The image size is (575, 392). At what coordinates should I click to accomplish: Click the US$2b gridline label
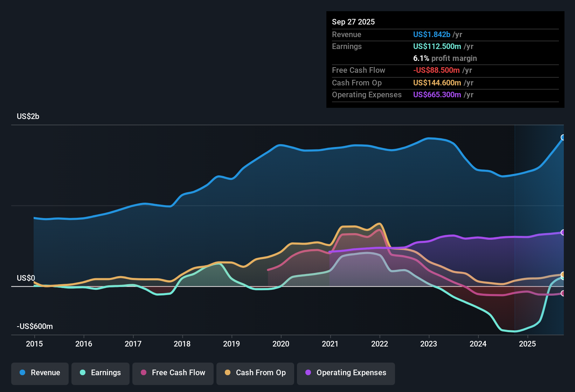[x=28, y=116]
